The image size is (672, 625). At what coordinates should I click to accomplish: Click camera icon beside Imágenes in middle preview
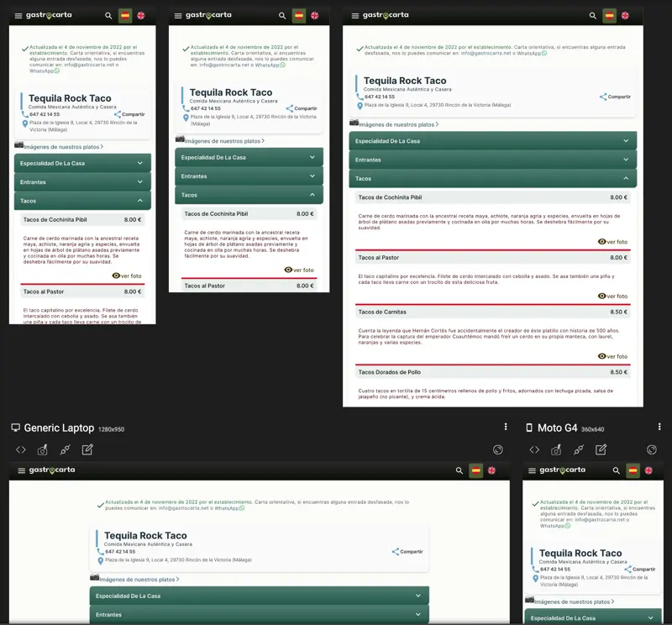pos(180,139)
